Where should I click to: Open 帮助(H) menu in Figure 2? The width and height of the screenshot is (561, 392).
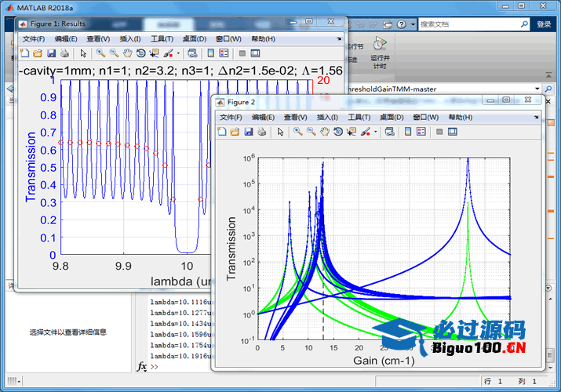(460, 117)
